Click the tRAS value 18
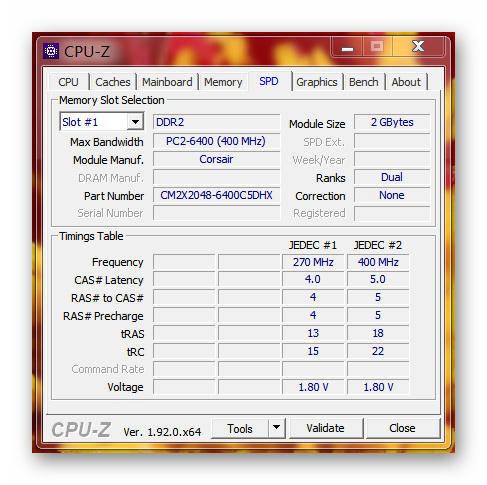The image size is (487, 485). [x=378, y=333]
